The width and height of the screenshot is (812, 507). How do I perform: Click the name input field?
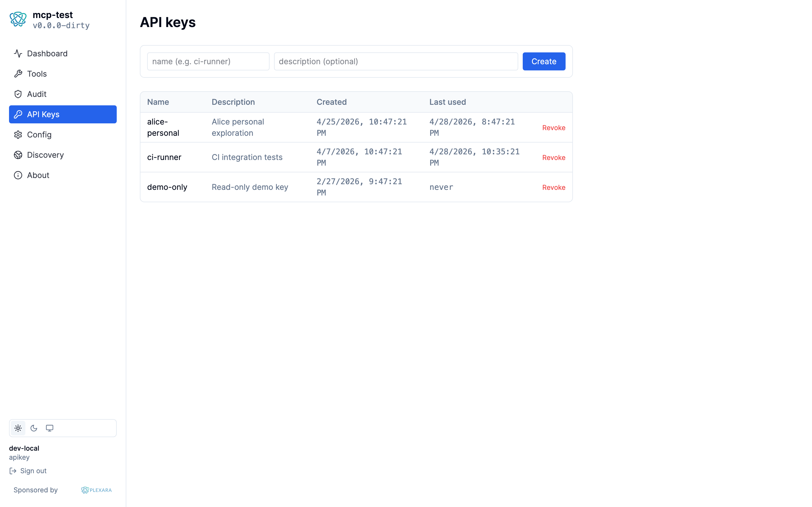(x=208, y=61)
